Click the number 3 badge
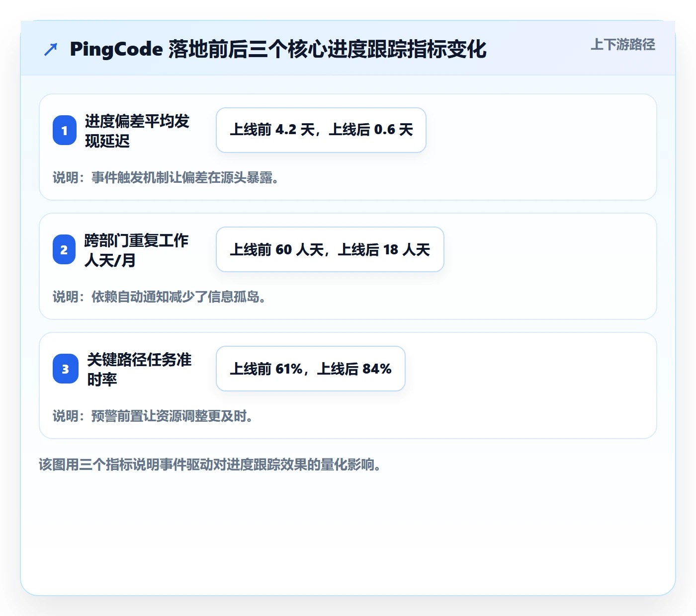This screenshot has width=696, height=616. click(66, 369)
